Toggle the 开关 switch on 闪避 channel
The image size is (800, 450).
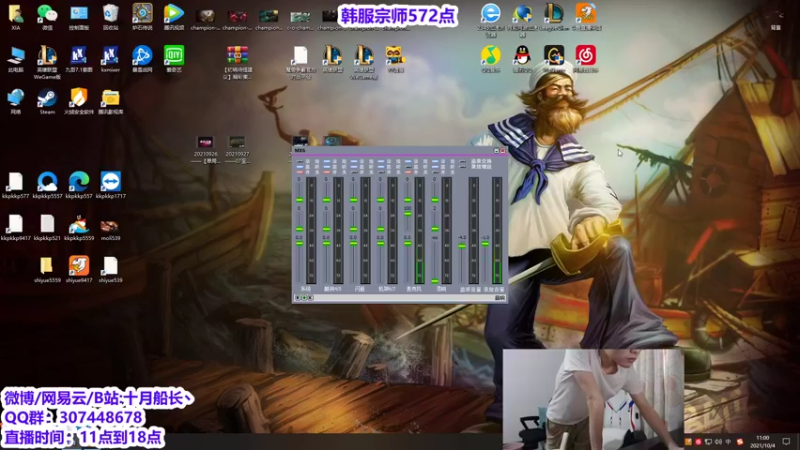(x=354, y=172)
